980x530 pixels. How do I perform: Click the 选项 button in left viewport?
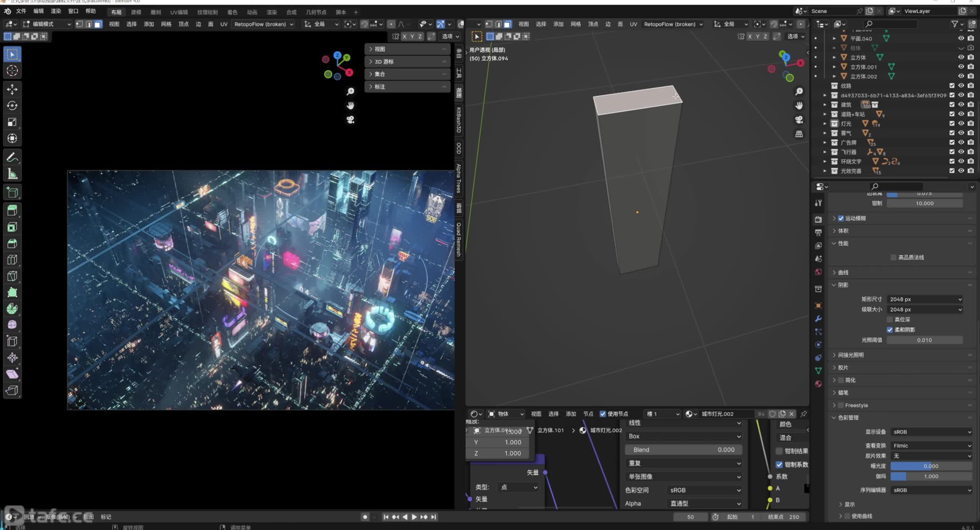[450, 36]
